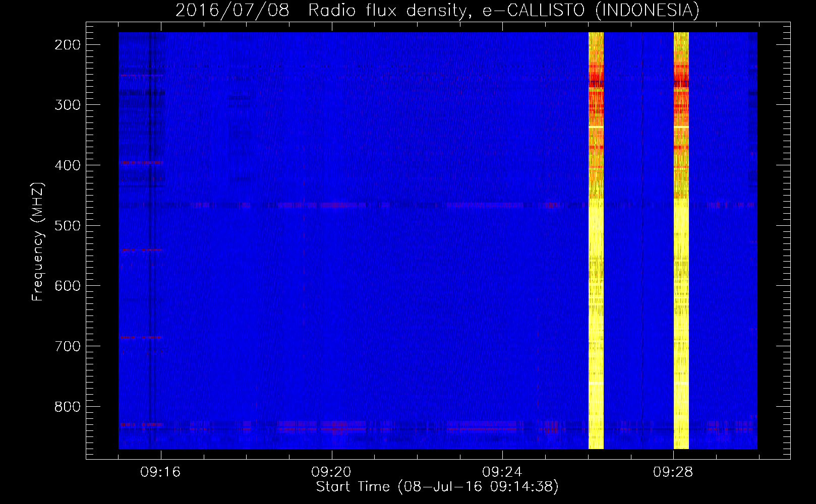This screenshot has height=504, width=816.
Task: Click the 09:24 time tick label
Action: click(502, 472)
